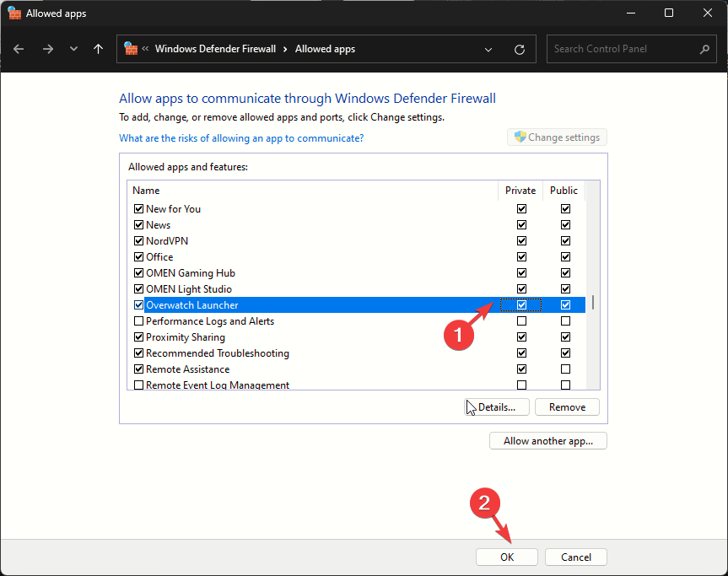The height and width of the screenshot is (576, 728).
Task: Click the Cancel button
Action: (575, 557)
